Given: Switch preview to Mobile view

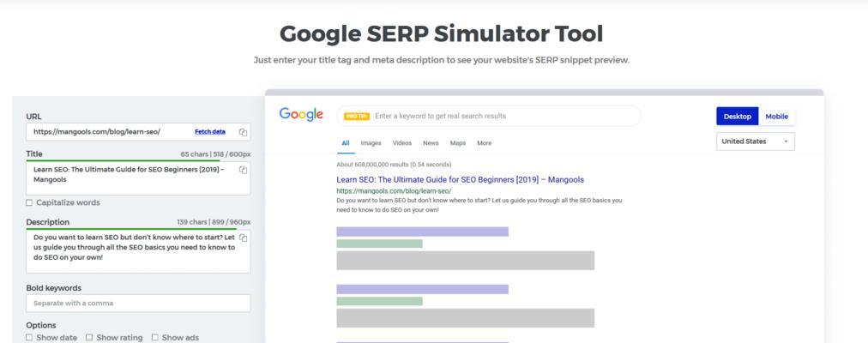Looking at the screenshot, I should pyautogui.click(x=776, y=116).
